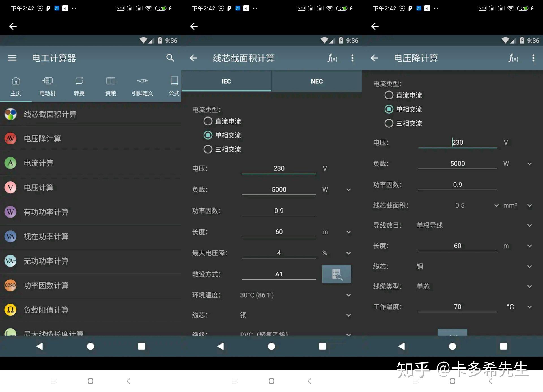The height and width of the screenshot is (392, 543).
Task: Select 三相交流 radio in 线芯截面积计算
Action: (208, 149)
